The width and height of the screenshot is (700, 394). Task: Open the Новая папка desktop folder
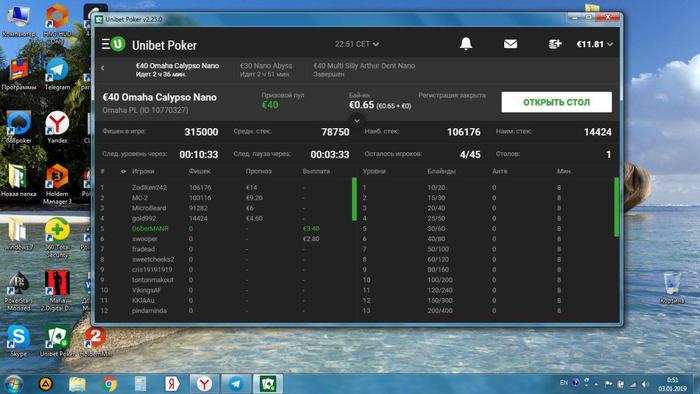[x=18, y=181]
